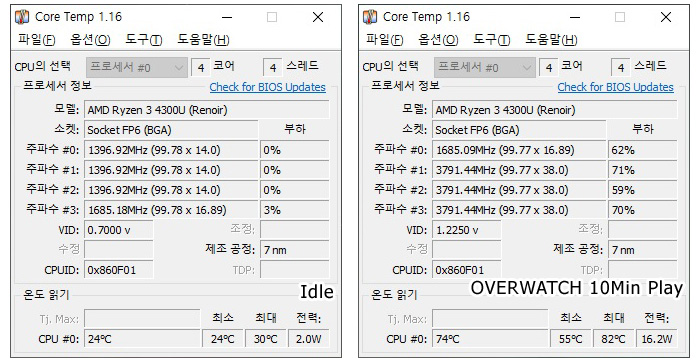
Task: Expand the 프로세서 #0 dropdown in right window
Action: point(484,68)
